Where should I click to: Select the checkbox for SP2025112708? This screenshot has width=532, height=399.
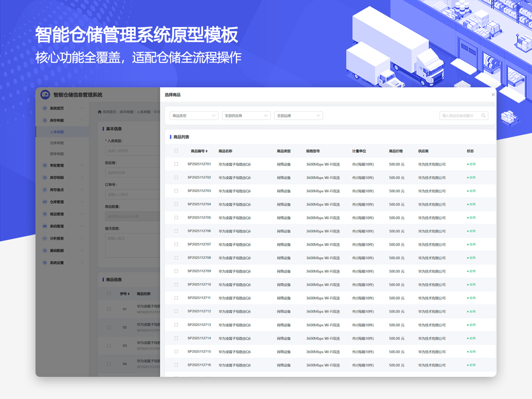(176, 258)
